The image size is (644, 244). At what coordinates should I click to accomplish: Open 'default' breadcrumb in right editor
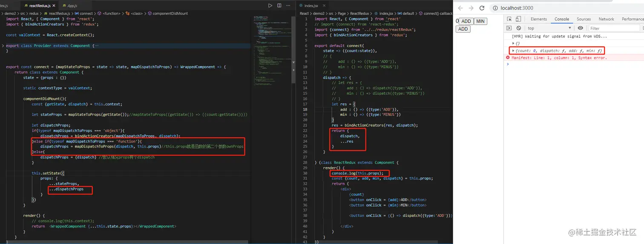click(408, 14)
